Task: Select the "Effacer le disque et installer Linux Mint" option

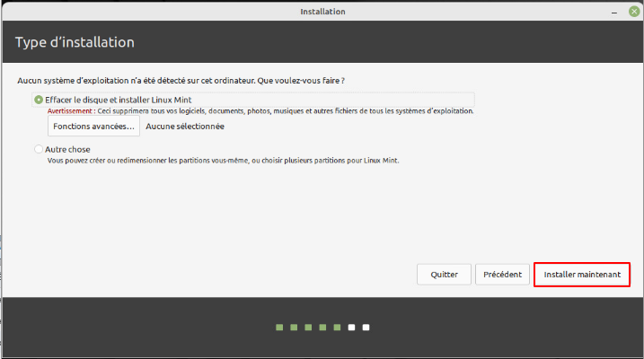Action: (39, 100)
